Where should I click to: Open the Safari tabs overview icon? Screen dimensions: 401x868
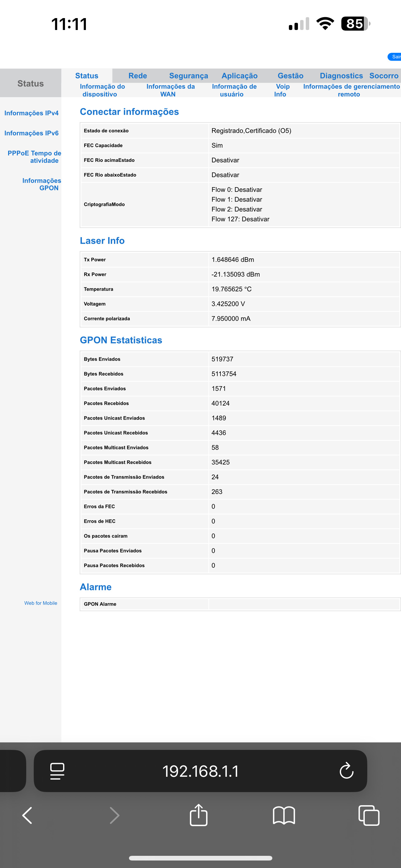[x=369, y=816]
